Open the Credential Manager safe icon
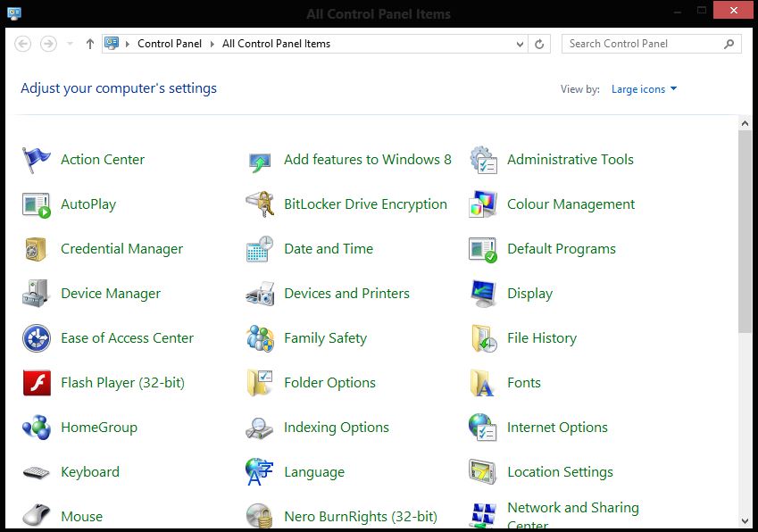758x532 pixels. click(x=36, y=249)
